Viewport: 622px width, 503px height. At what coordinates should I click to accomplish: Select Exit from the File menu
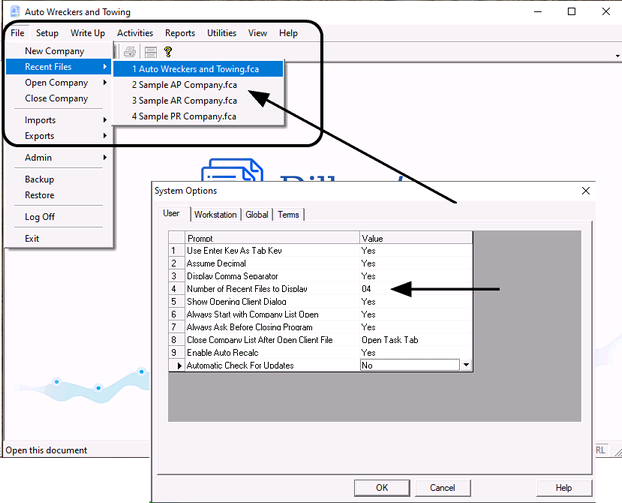60,238
